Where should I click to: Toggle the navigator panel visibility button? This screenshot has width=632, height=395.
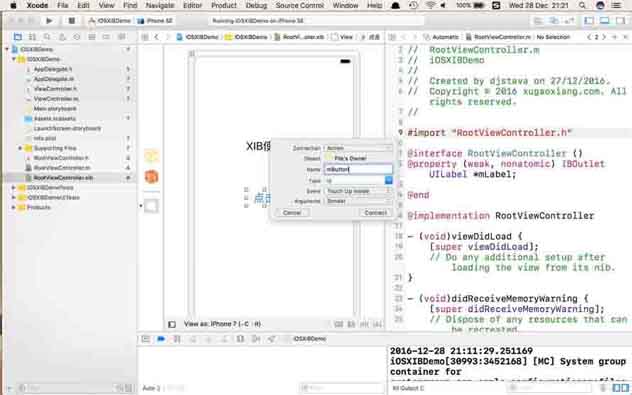pyautogui.click(x=589, y=21)
